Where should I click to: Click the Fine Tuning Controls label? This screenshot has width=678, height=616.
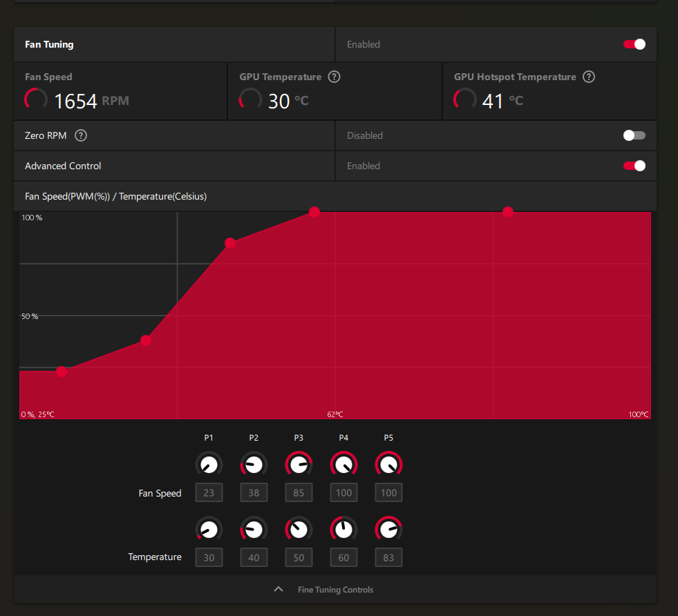(335, 590)
